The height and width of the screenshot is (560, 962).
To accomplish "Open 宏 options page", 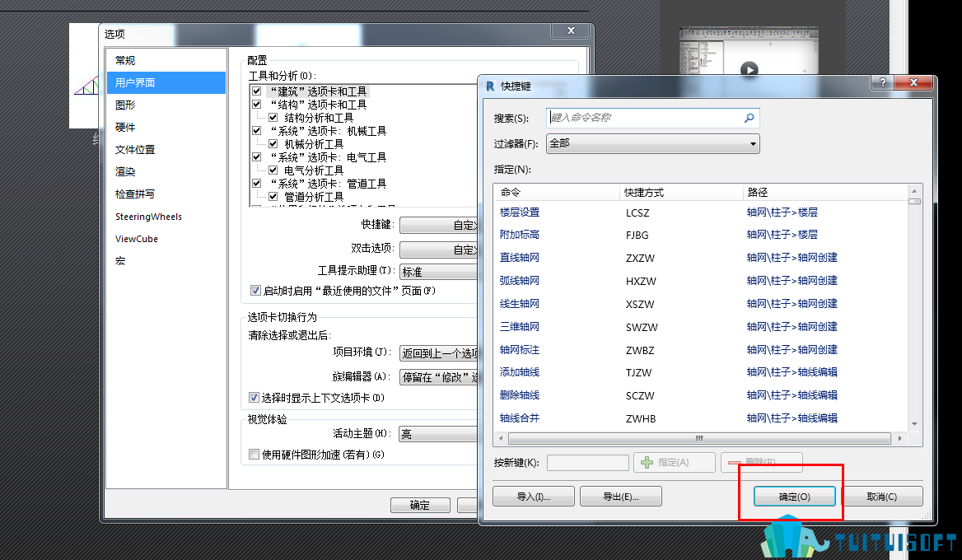I will (166, 261).
